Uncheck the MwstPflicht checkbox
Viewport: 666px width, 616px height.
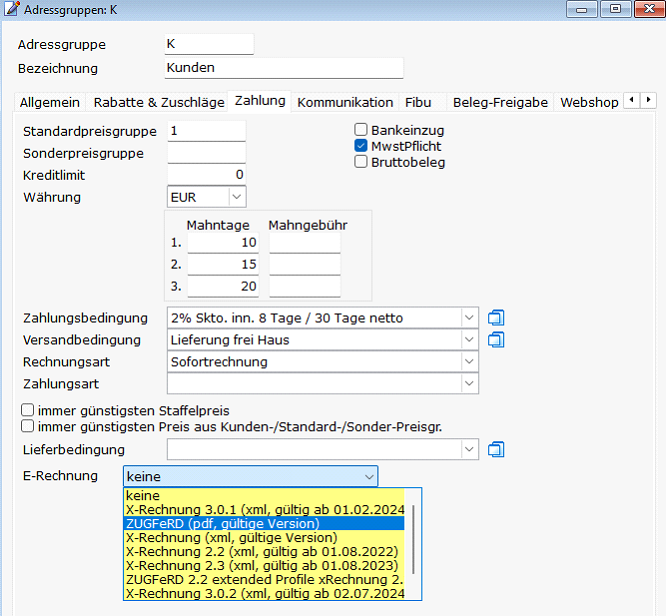click(362, 146)
